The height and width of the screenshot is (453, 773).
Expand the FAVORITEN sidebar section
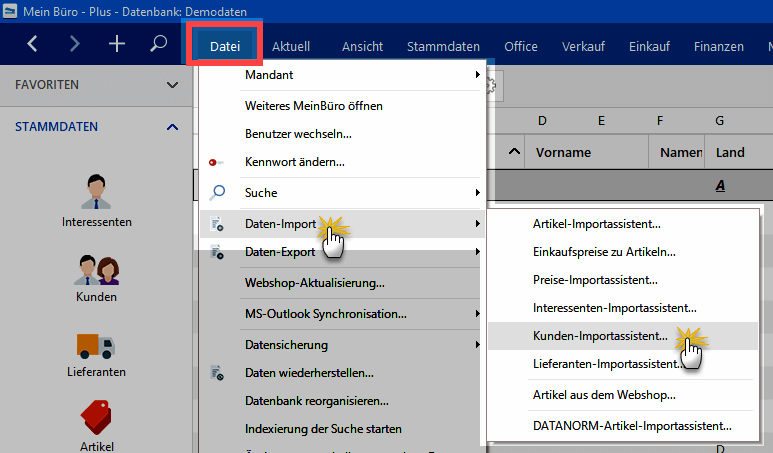[172, 85]
